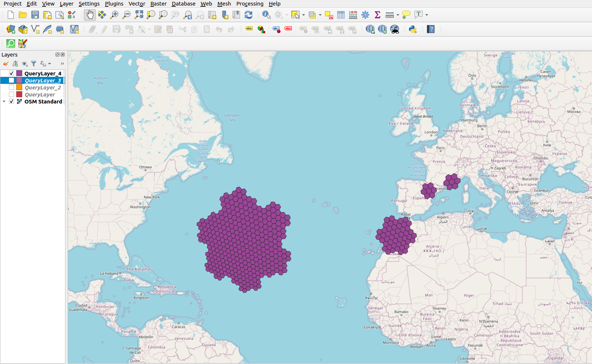Open the Style Manager icon
The height and width of the screenshot is (364, 592).
[72, 15]
